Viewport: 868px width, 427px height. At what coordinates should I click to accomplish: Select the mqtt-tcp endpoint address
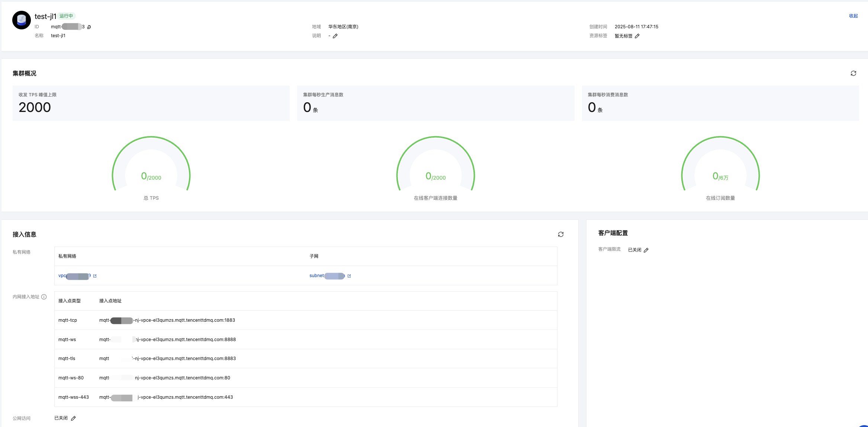(x=167, y=320)
